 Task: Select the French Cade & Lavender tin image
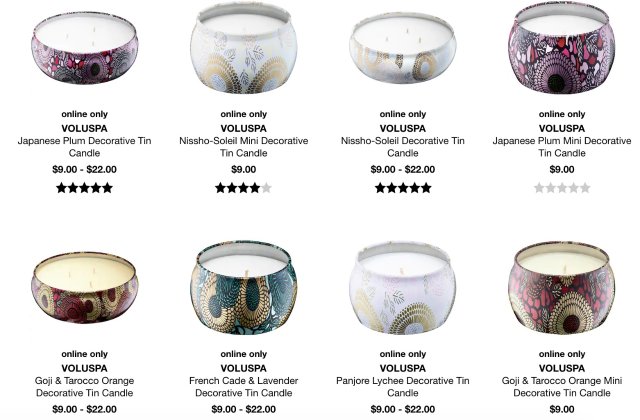[x=244, y=287]
